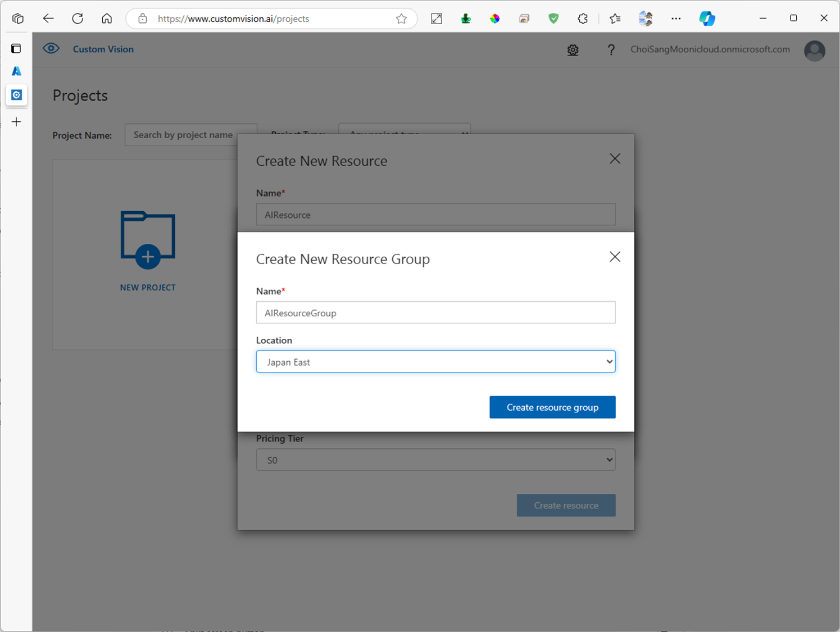This screenshot has height=632, width=840.
Task: Click the Custom Vision header link
Action: pos(103,49)
